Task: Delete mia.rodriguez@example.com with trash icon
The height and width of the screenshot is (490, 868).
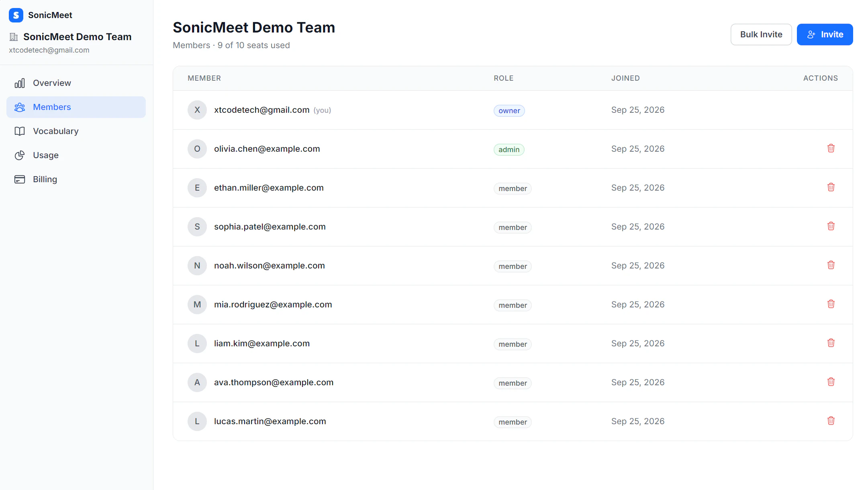Action: 831,304
